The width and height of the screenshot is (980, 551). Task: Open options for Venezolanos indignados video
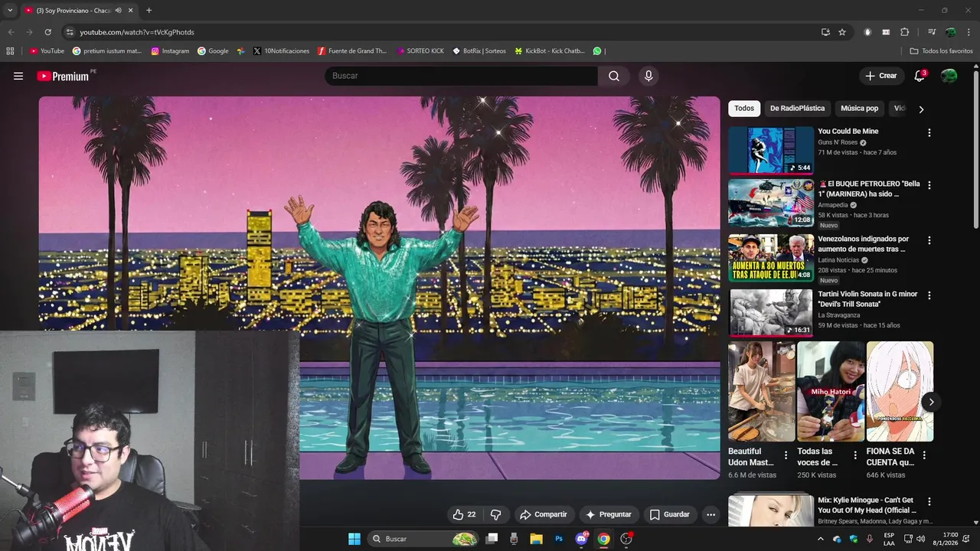click(929, 240)
